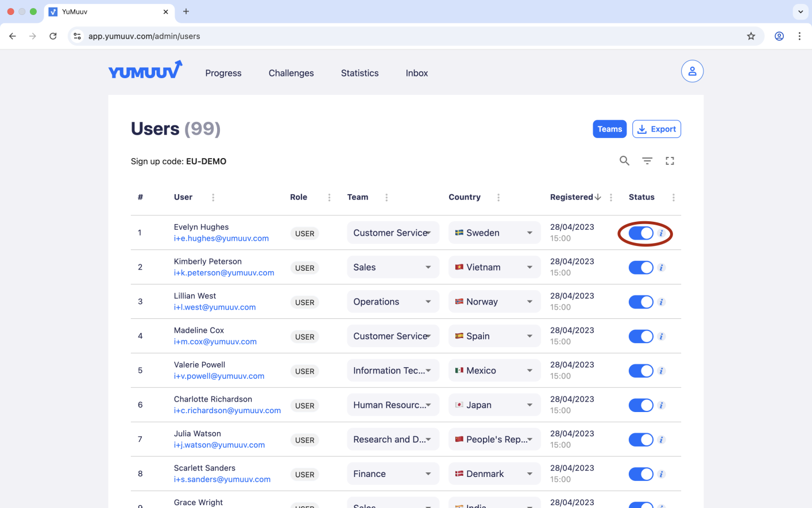This screenshot has height=508, width=812.
Task: Disable status for Madeline Cox
Action: click(x=641, y=337)
